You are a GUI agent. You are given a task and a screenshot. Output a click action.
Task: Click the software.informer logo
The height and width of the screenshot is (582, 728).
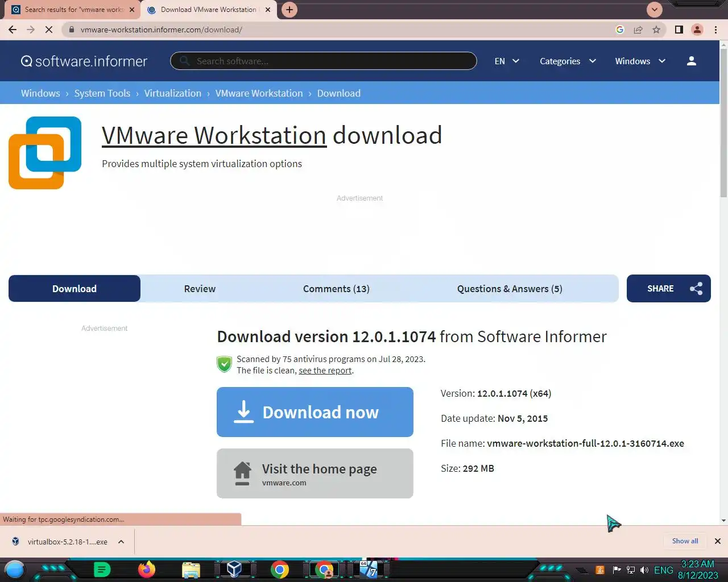(x=84, y=61)
